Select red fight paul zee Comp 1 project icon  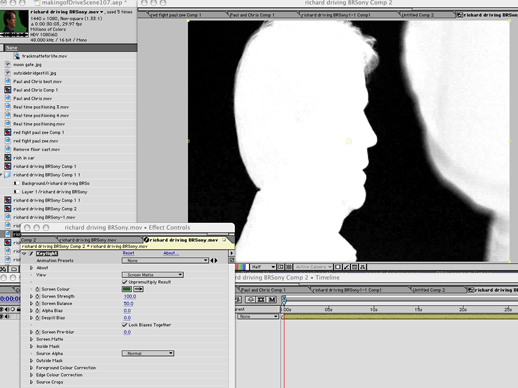pos(8,132)
